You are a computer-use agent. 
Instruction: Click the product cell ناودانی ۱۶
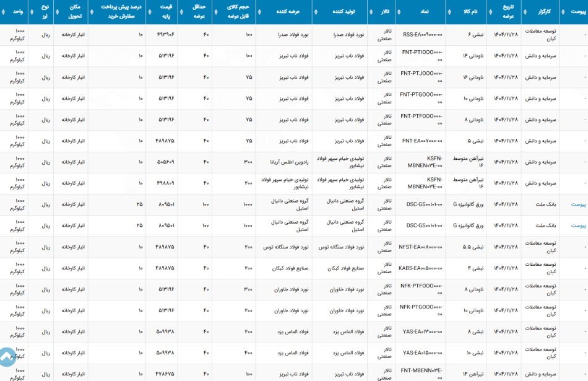pyautogui.click(x=473, y=77)
